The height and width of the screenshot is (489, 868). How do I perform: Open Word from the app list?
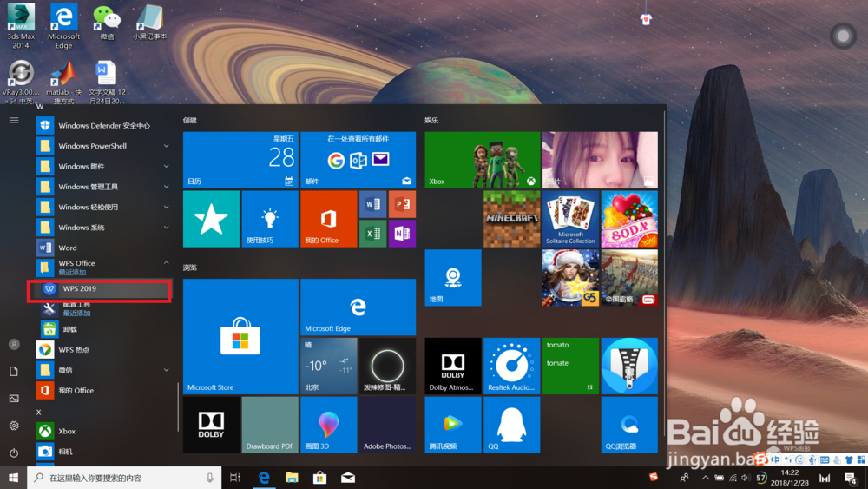[x=104, y=248]
